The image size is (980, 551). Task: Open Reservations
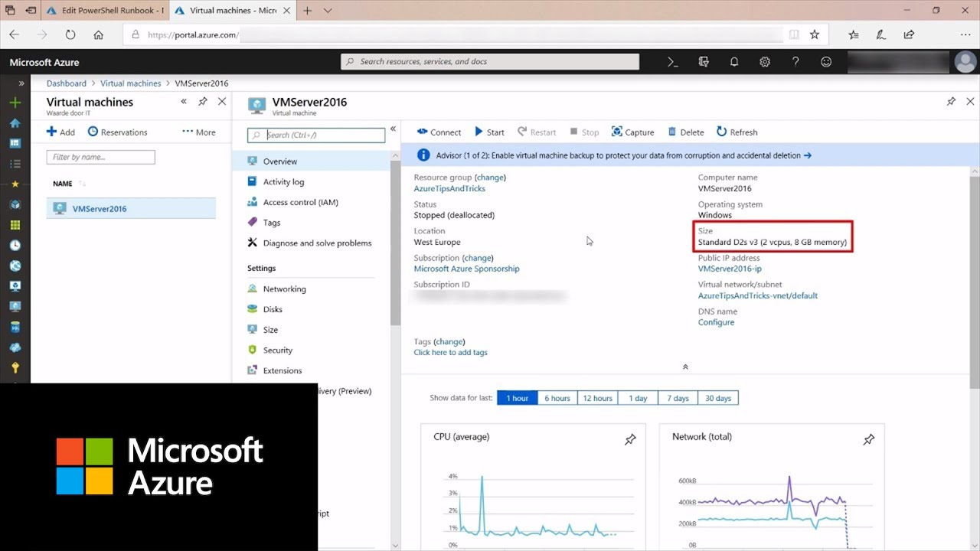tap(118, 132)
